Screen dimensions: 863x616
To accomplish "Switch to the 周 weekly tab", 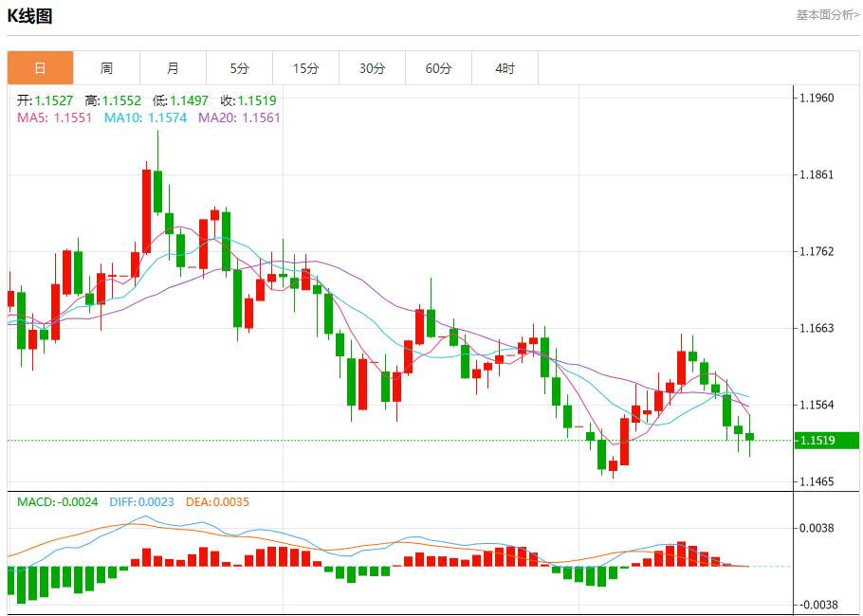I will pyautogui.click(x=106, y=68).
